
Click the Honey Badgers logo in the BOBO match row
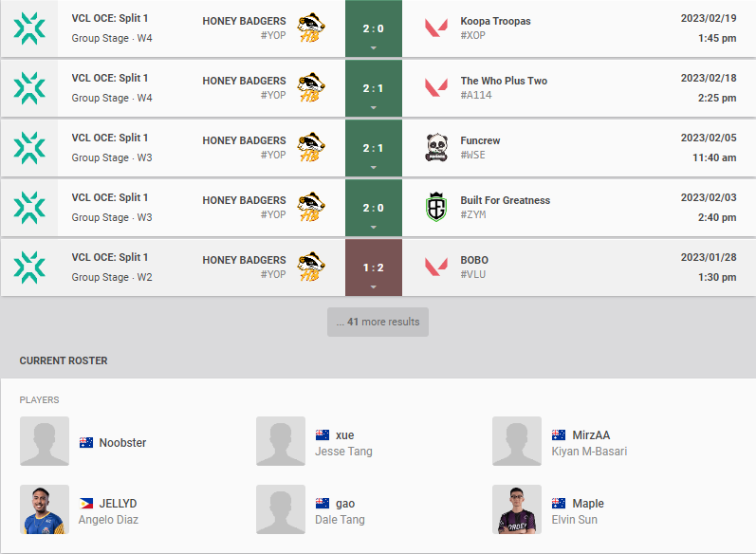(x=311, y=267)
